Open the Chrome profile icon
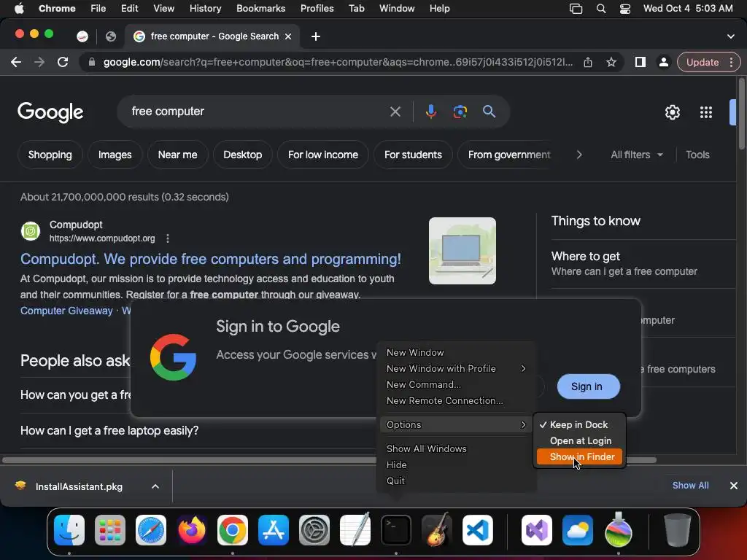 (x=663, y=62)
